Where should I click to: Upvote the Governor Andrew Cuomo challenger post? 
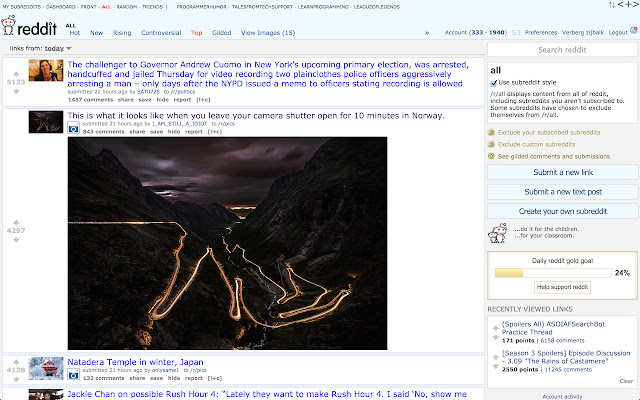pyautogui.click(x=16, y=74)
